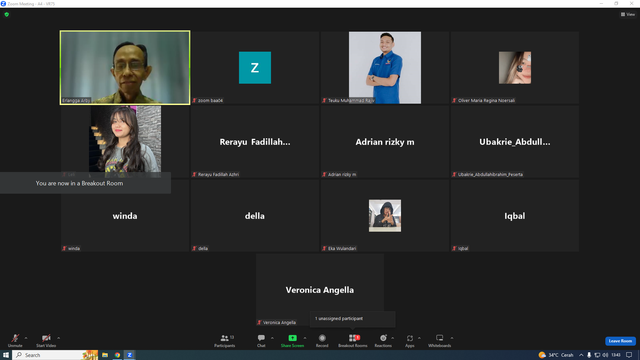Select the Iqbal participant tile

point(515,216)
